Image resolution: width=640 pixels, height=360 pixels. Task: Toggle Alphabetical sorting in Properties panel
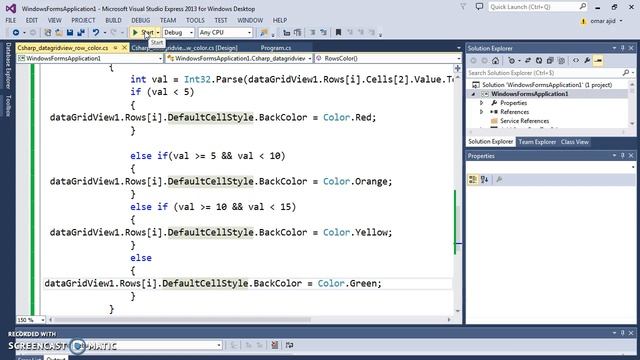pyautogui.click(x=484, y=180)
